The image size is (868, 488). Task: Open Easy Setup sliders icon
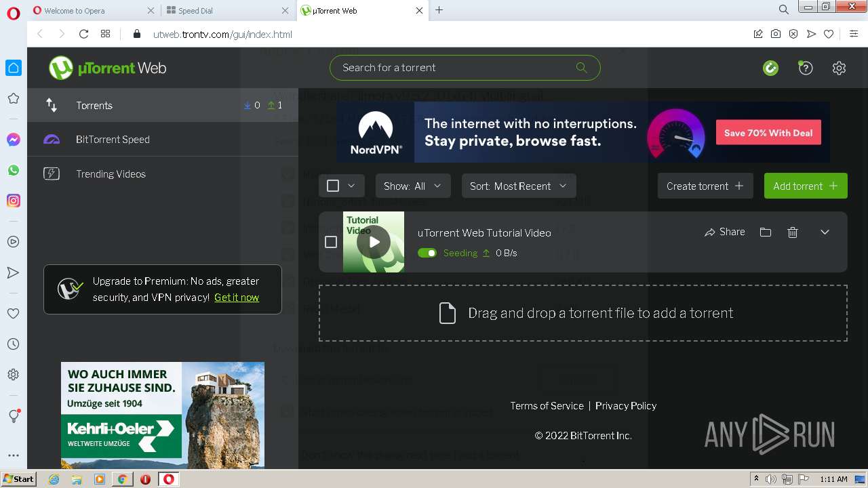[x=854, y=34]
